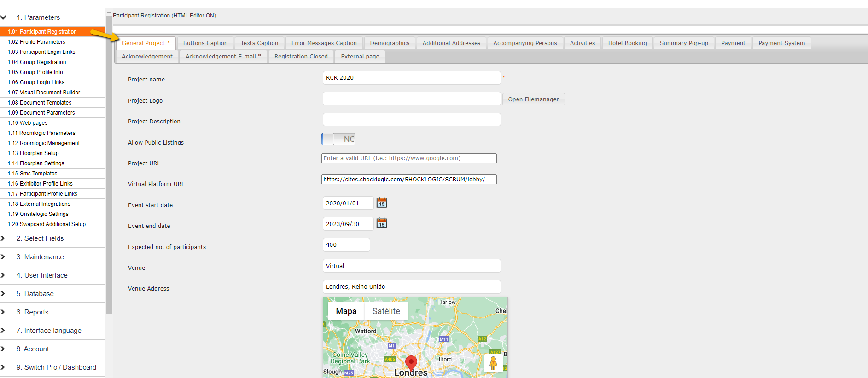This screenshot has height=378, width=868.
Task: Switch map to Satélite view
Action: point(386,311)
